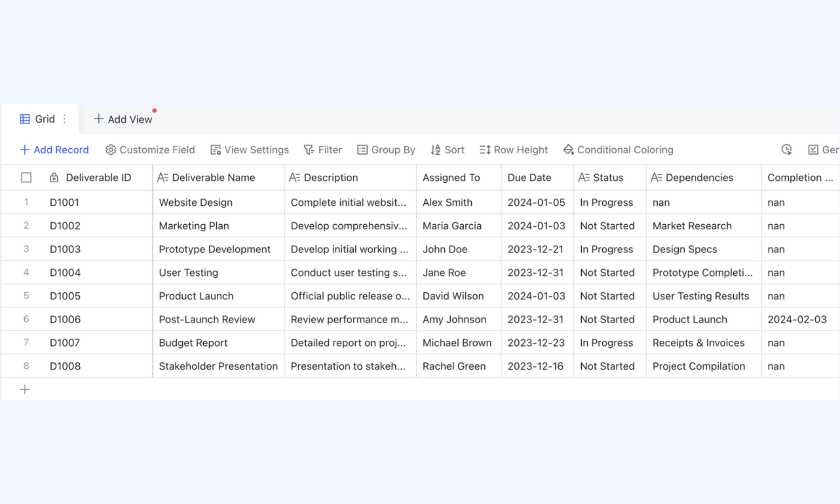
Task: Click the lock icon beside Deliverable ID
Action: coord(54,178)
